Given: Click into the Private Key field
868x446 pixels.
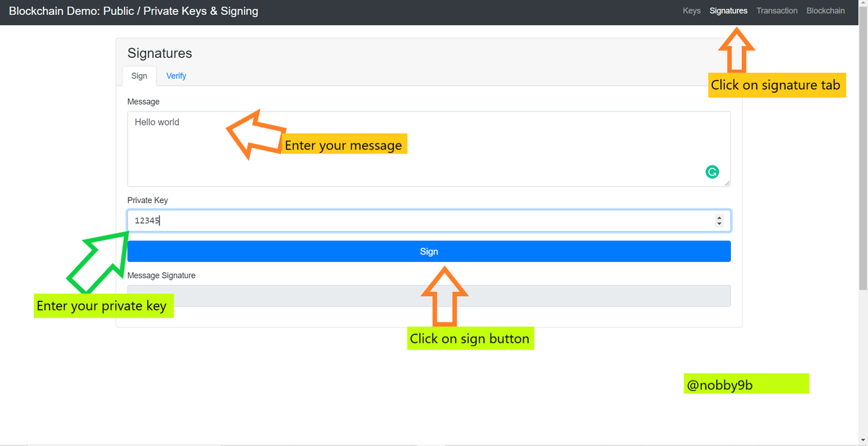Looking at the screenshot, I should click(x=407, y=221).
